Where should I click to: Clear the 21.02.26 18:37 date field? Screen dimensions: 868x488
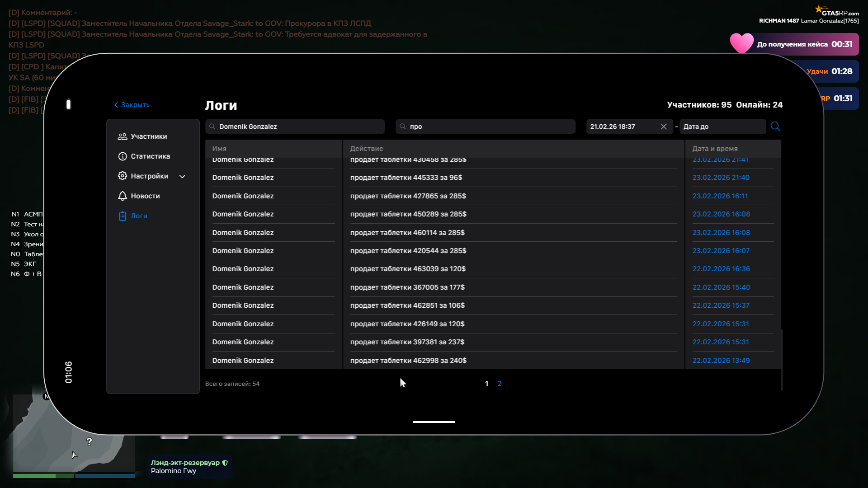pos(663,127)
